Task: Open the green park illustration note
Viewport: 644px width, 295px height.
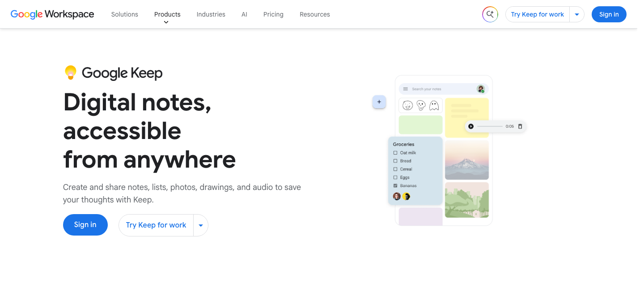Action: click(x=467, y=200)
